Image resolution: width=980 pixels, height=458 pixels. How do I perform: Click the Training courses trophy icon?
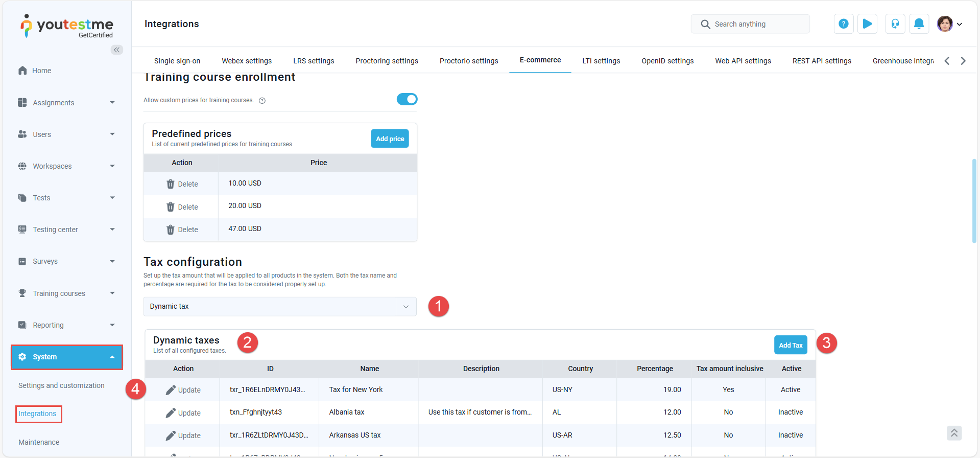click(22, 293)
